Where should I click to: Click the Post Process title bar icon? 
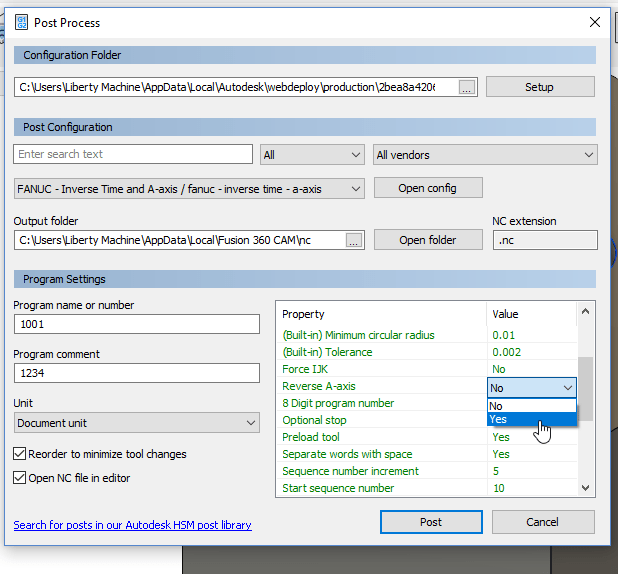pos(21,22)
